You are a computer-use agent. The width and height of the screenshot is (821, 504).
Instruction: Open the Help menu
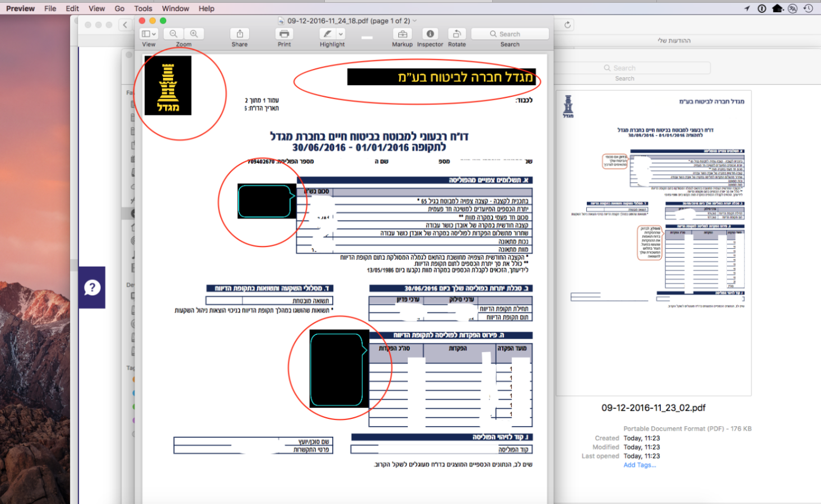206,8
